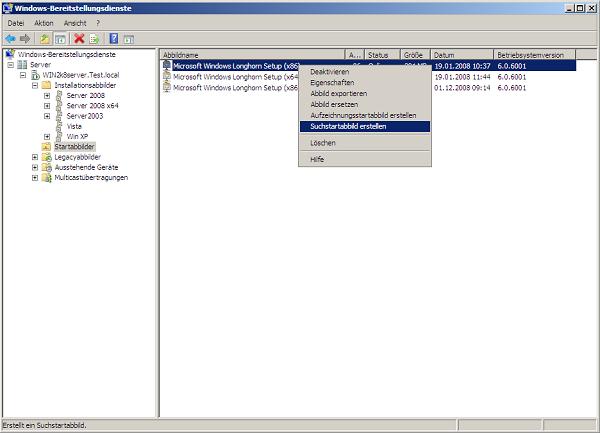Click the Up one level folder icon
Screen dimensions: 600x433
[x=45, y=39]
